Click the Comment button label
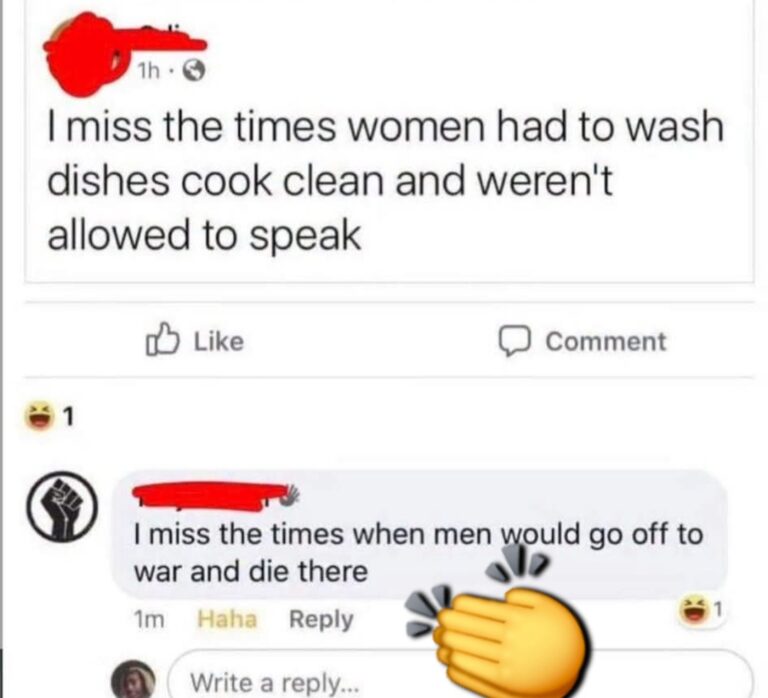Viewport: 768px width, 698px height. [x=606, y=341]
